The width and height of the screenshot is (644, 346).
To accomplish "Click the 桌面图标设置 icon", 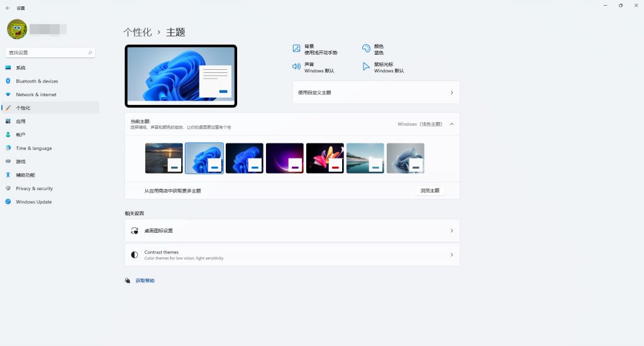I will coord(135,230).
